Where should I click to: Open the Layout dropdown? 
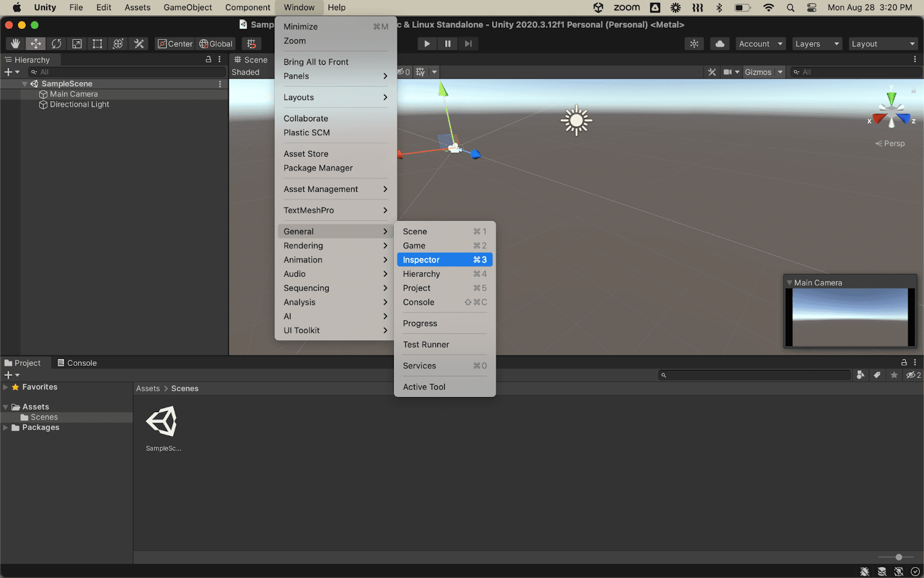coord(883,44)
